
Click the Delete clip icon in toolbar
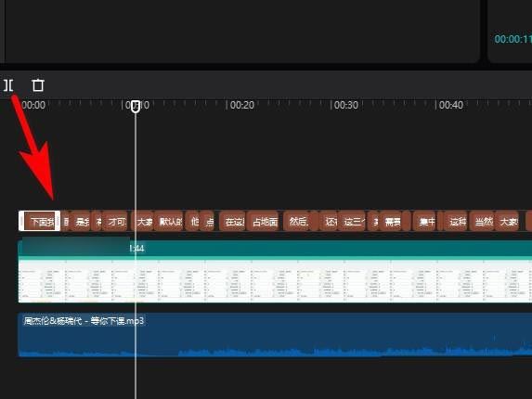click(38, 85)
